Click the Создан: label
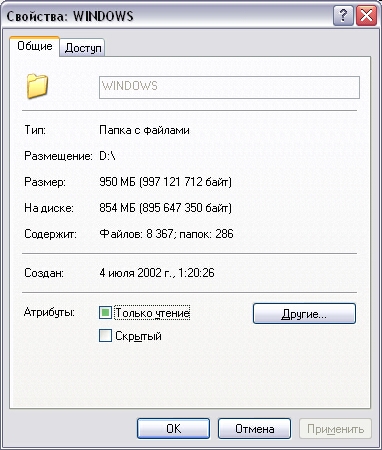The width and height of the screenshot is (382, 450). [x=44, y=273]
